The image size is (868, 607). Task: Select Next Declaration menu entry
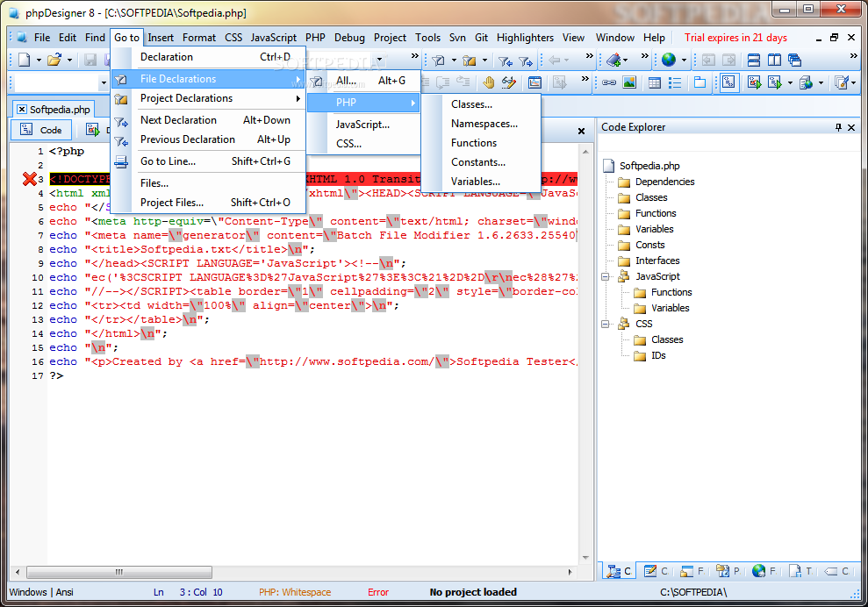[209, 120]
